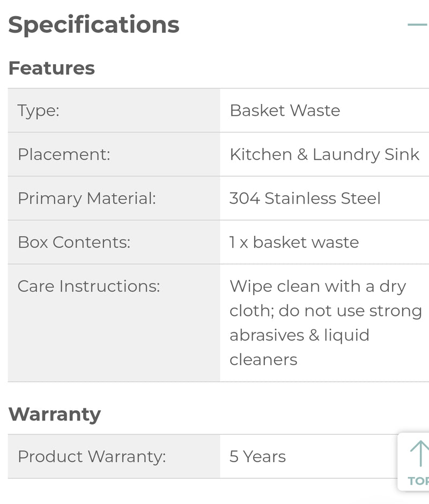Click the Care Instructions: label

pyautogui.click(x=89, y=286)
